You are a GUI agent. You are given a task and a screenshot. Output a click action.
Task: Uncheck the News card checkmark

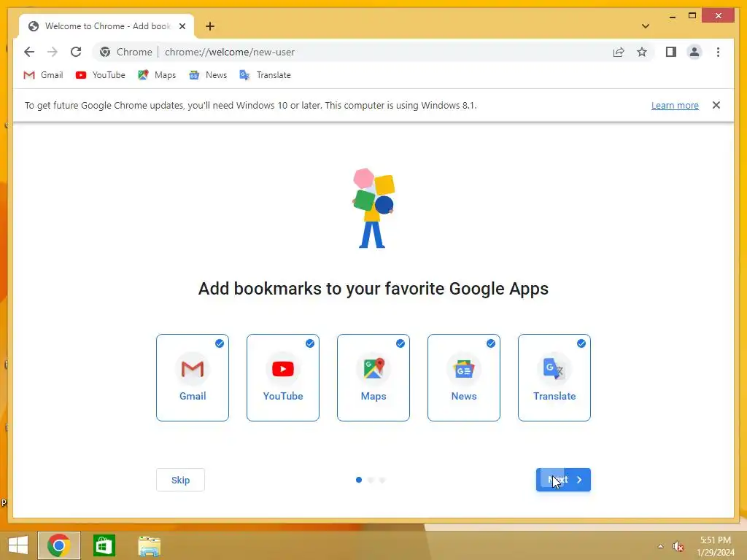[x=491, y=343]
